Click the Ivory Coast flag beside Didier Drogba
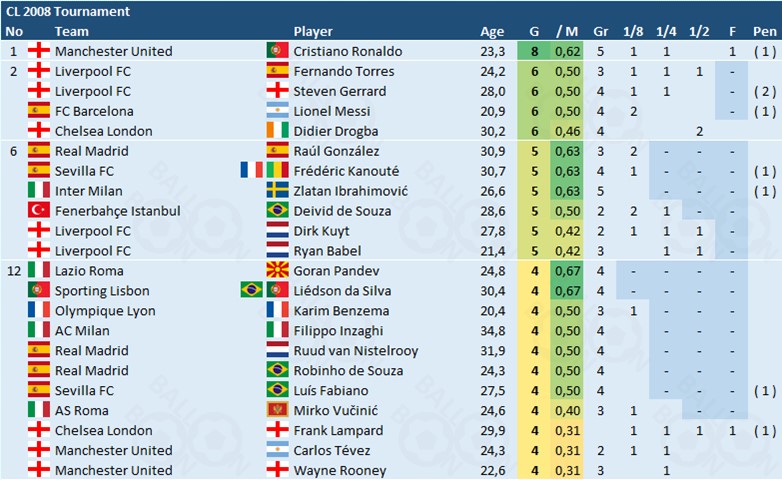Viewport: 782px width, 480px height. [x=278, y=131]
